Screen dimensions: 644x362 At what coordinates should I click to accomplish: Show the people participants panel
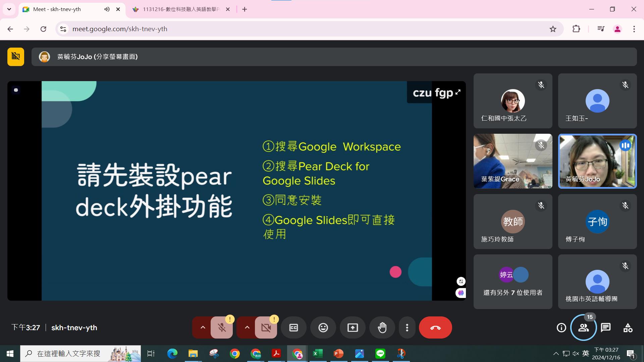point(583,328)
